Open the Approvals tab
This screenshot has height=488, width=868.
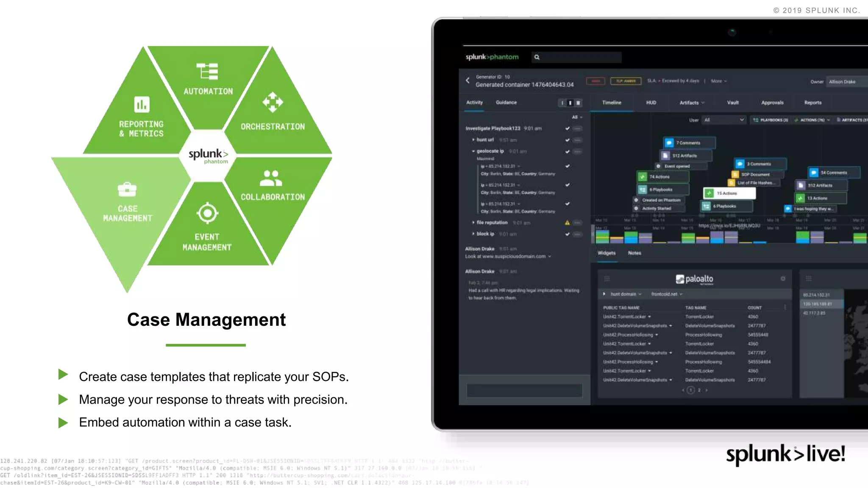(772, 103)
